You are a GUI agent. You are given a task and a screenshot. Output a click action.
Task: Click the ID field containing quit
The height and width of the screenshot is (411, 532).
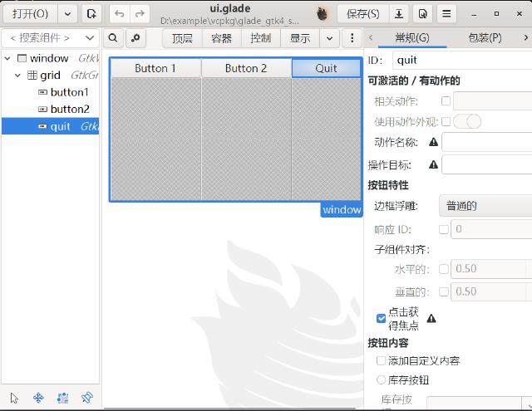[462, 60]
